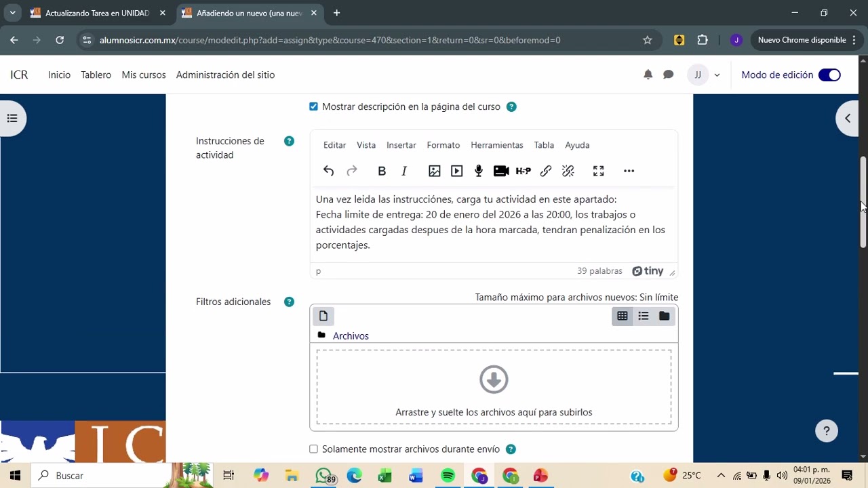Show files as icons grid view
Screen dimensions: 868x488
pos(623,316)
